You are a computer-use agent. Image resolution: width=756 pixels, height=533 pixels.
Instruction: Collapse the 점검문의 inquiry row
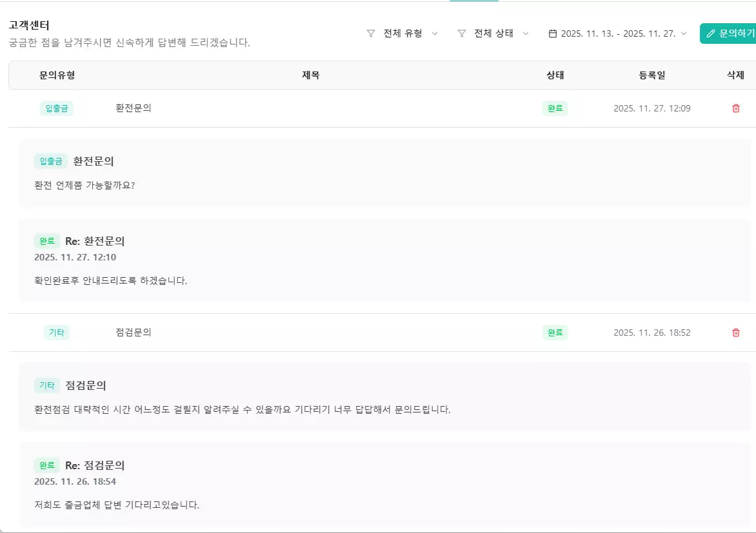point(134,333)
